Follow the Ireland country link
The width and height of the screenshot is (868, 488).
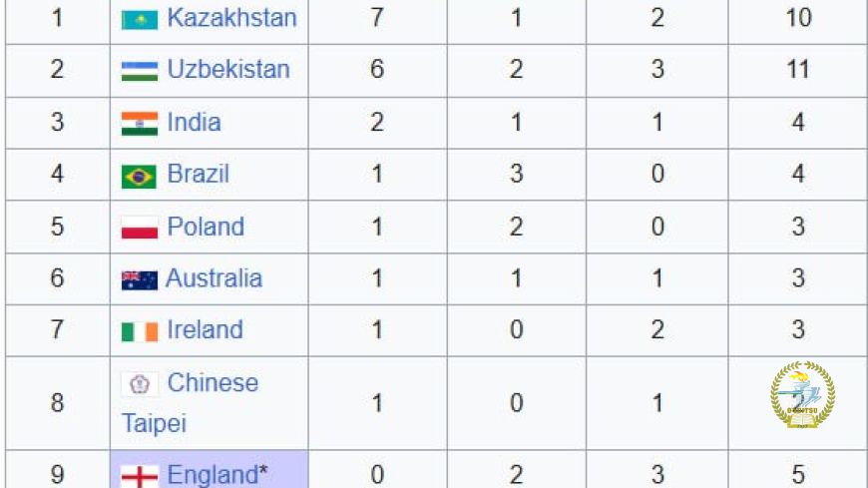coord(205,329)
